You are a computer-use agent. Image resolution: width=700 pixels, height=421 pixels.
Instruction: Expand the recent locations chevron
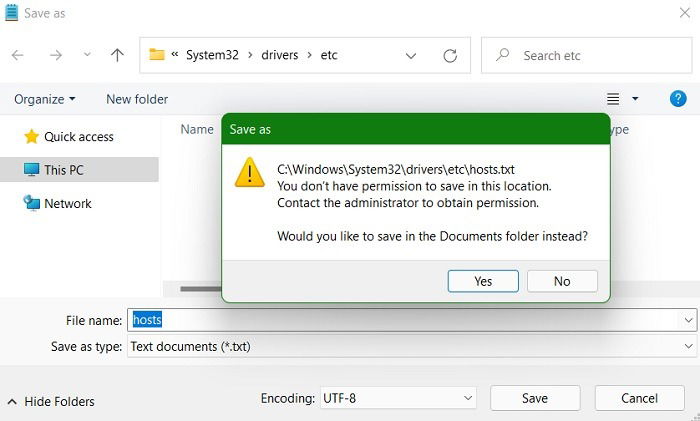[87, 56]
